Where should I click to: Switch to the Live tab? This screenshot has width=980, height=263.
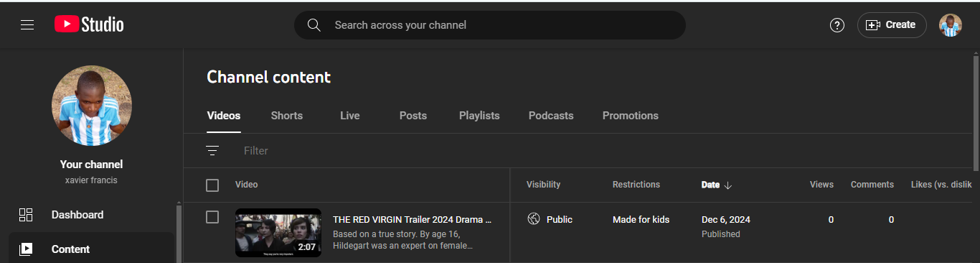(x=350, y=116)
